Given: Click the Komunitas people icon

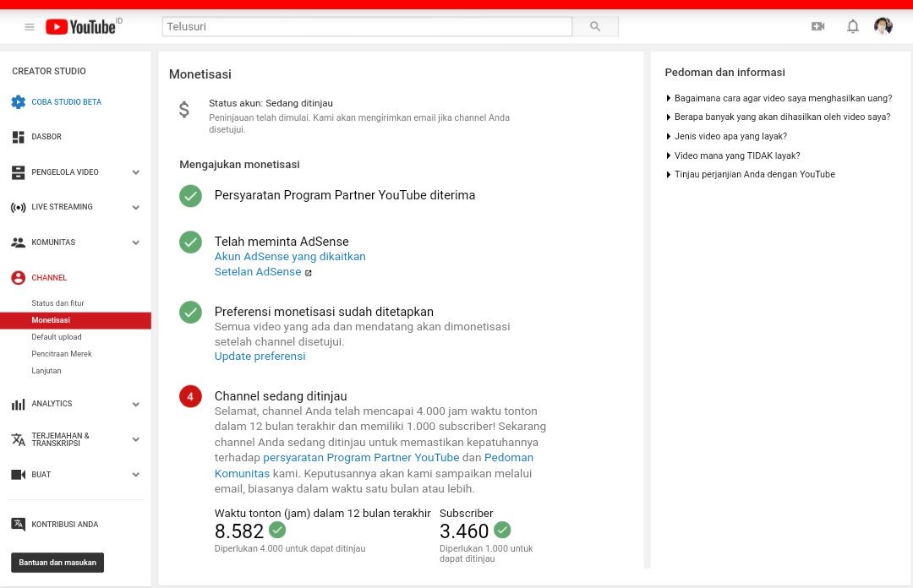Looking at the screenshot, I should point(18,242).
